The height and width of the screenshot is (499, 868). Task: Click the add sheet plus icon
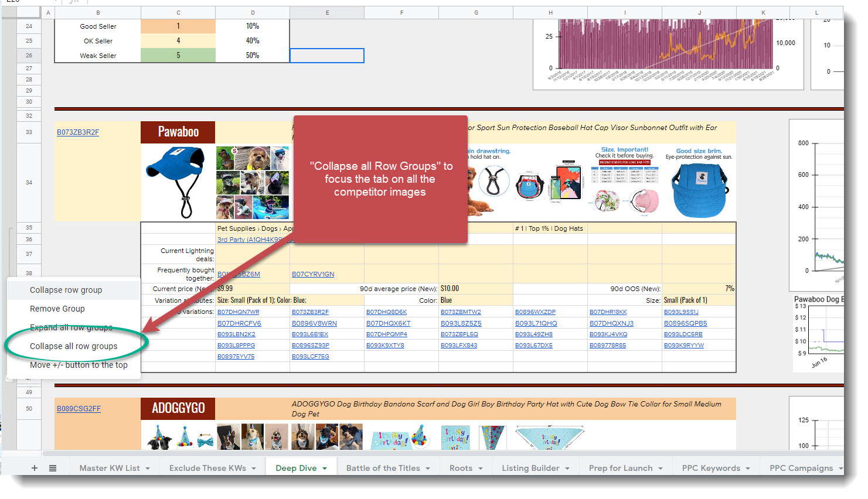coord(35,468)
